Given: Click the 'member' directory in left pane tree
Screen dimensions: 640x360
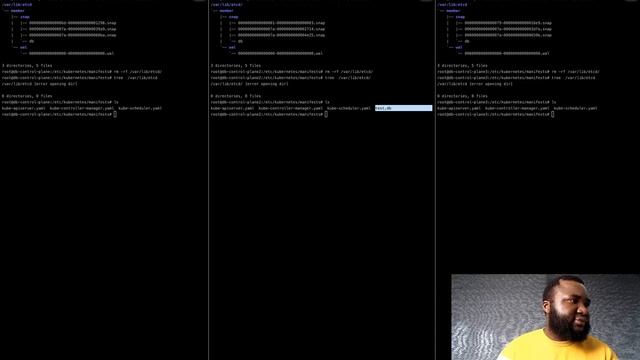Looking at the screenshot, I should coord(18,11).
